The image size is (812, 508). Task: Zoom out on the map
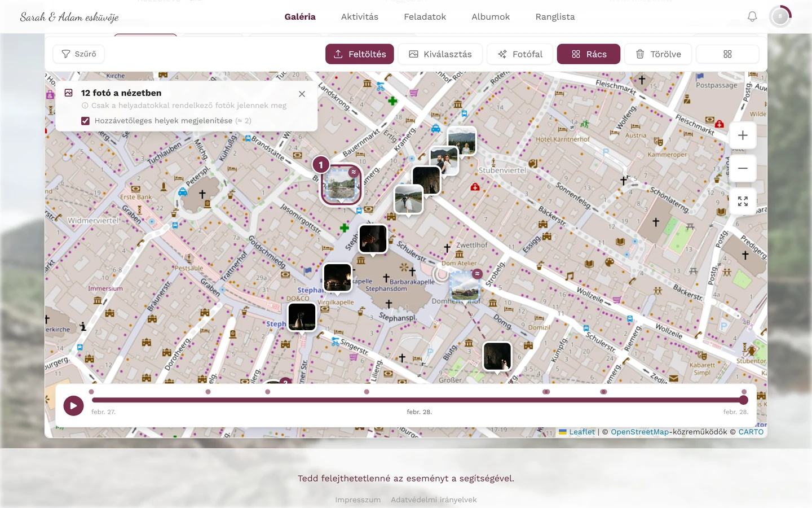[743, 168]
